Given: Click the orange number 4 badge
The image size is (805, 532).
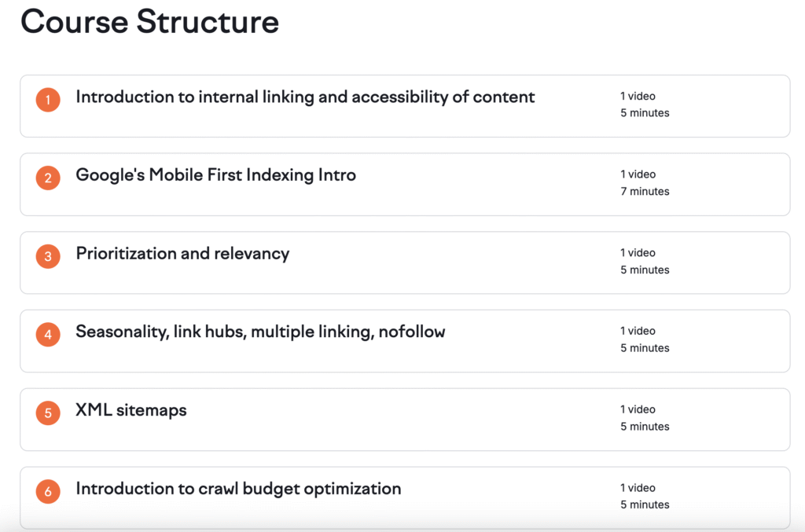Looking at the screenshot, I should coord(48,335).
